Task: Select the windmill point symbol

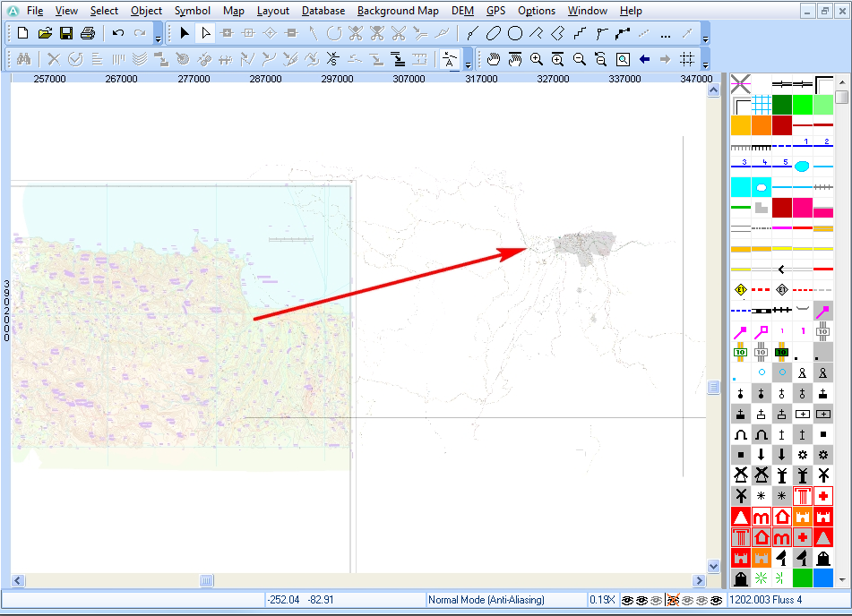Action: click(741, 475)
